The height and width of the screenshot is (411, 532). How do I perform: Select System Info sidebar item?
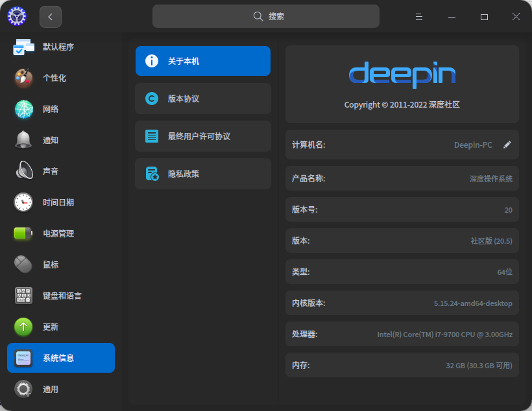(61, 358)
